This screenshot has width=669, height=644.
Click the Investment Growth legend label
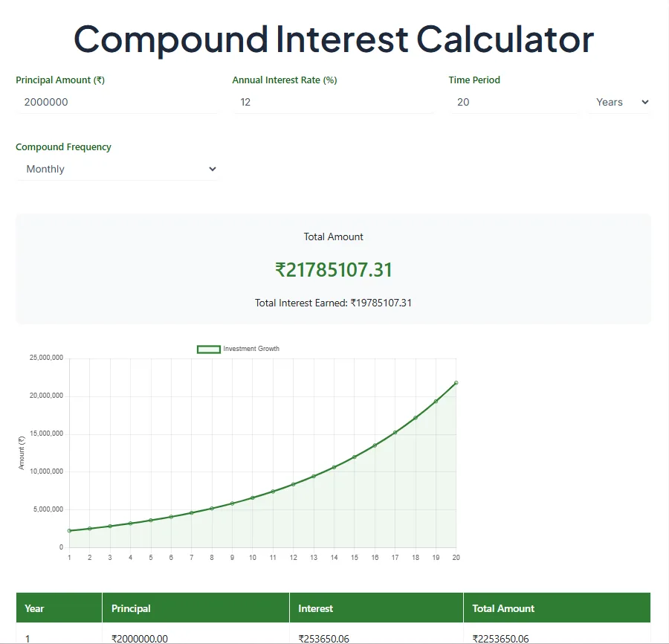[x=251, y=349]
